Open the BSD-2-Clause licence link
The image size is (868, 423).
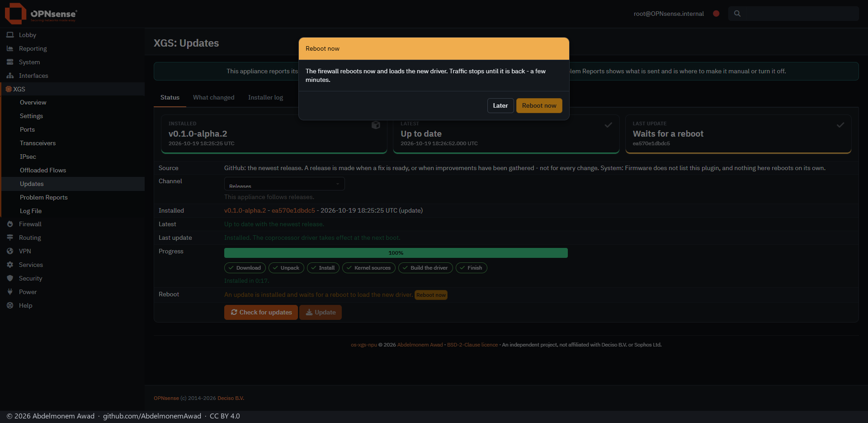(x=472, y=345)
